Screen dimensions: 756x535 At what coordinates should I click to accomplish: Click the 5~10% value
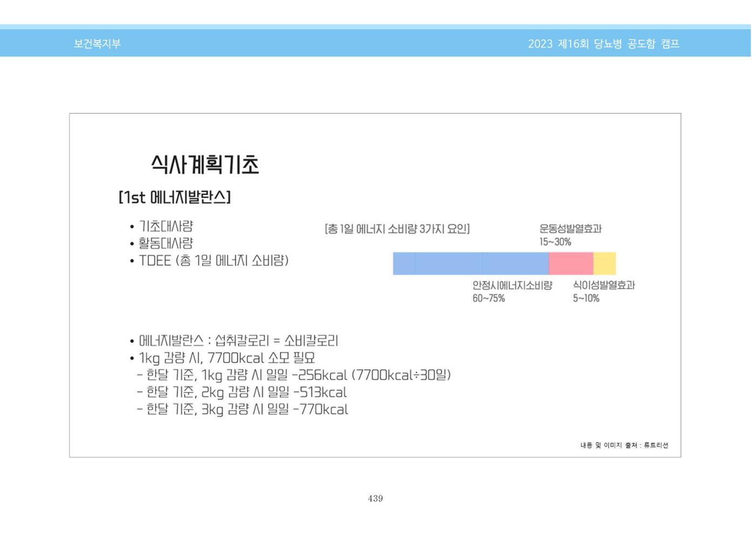[586, 298]
